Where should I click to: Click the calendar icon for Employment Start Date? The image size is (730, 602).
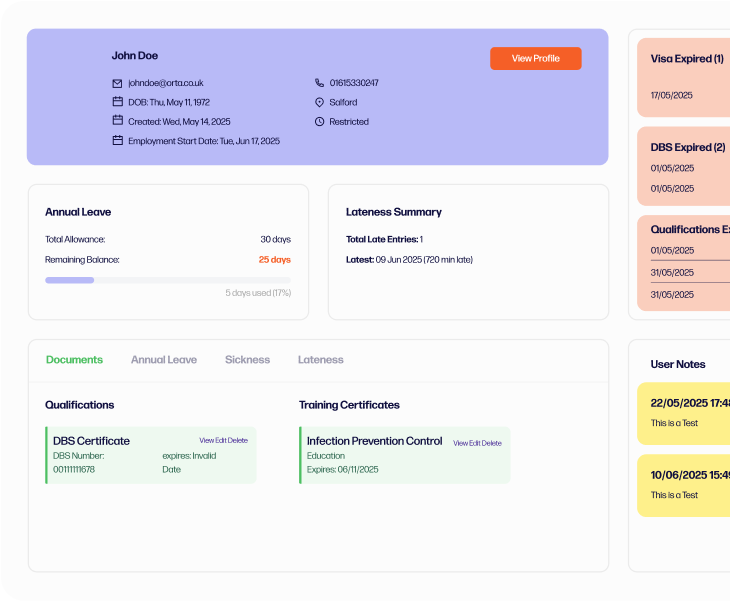point(117,141)
